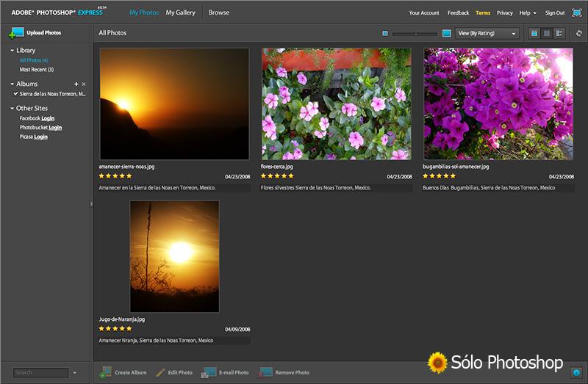Open the Privacy link
588x384 pixels.
click(504, 12)
